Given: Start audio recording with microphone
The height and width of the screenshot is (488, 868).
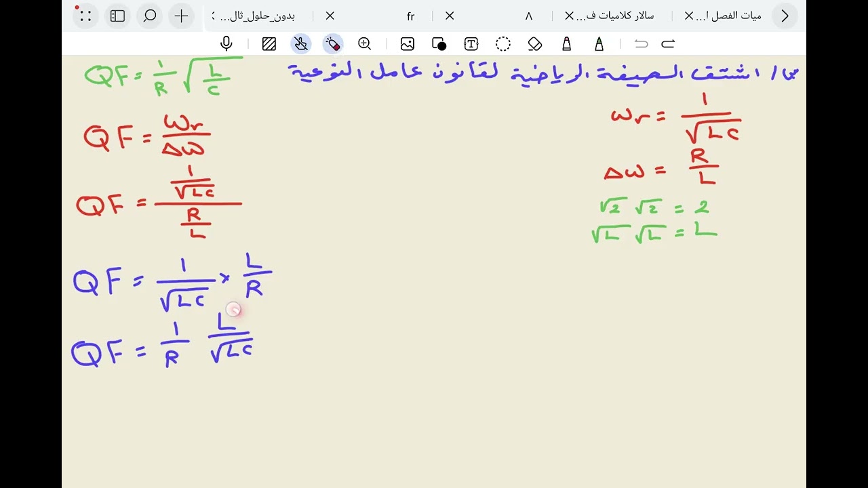Looking at the screenshot, I should click(226, 44).
